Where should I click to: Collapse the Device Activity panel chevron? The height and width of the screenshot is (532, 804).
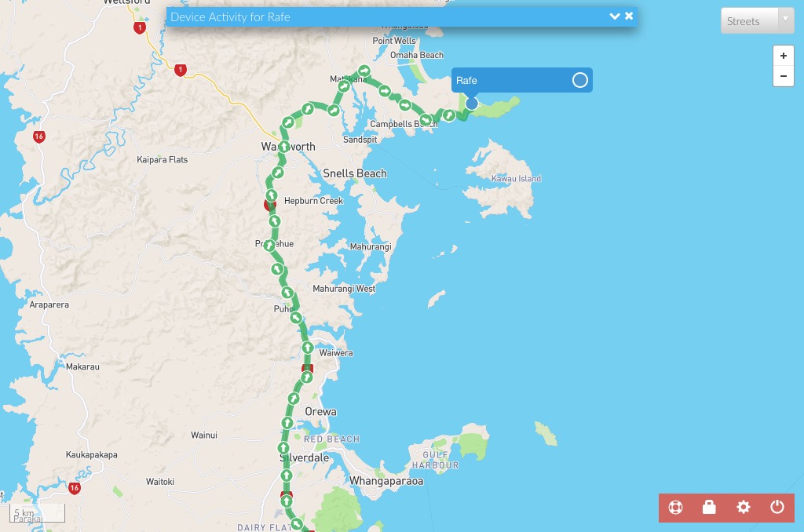coord(614,16)
